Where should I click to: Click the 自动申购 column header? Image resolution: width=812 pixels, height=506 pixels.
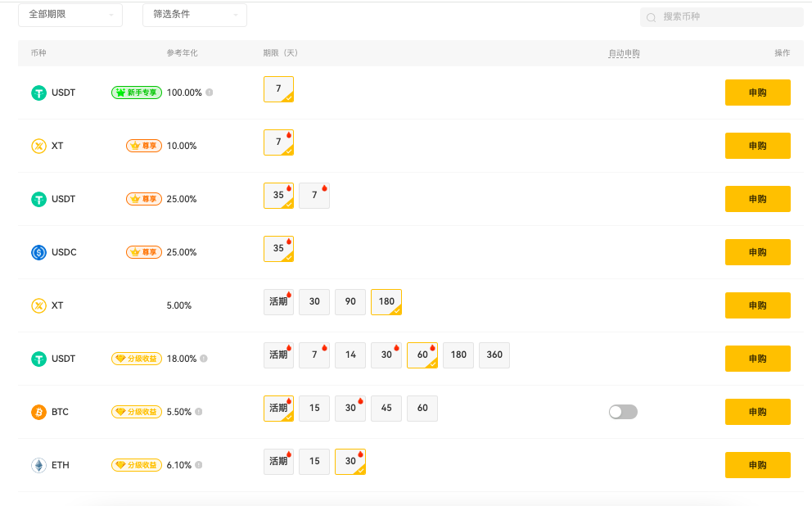(x=624, y=53)
